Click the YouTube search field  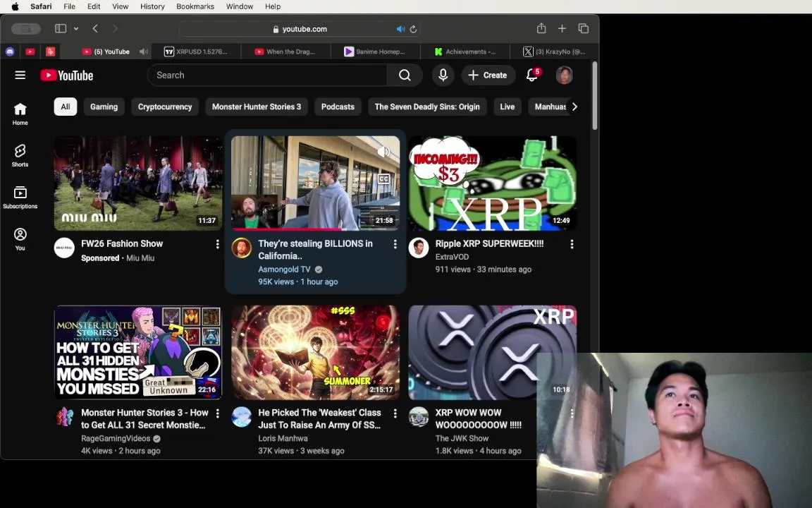tap(267, 75)
